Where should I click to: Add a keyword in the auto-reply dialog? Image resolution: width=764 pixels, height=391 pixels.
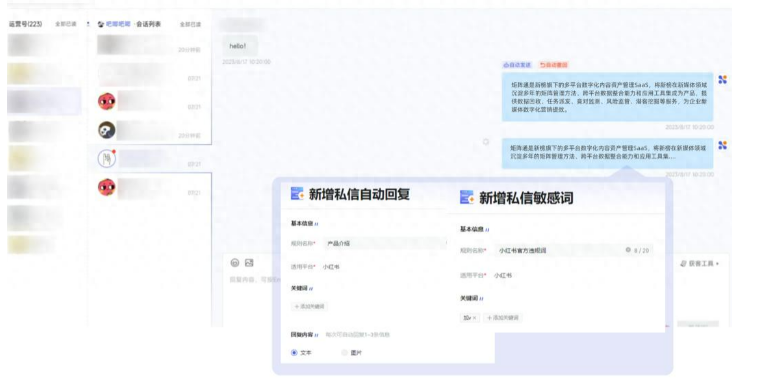coord(309,307)
